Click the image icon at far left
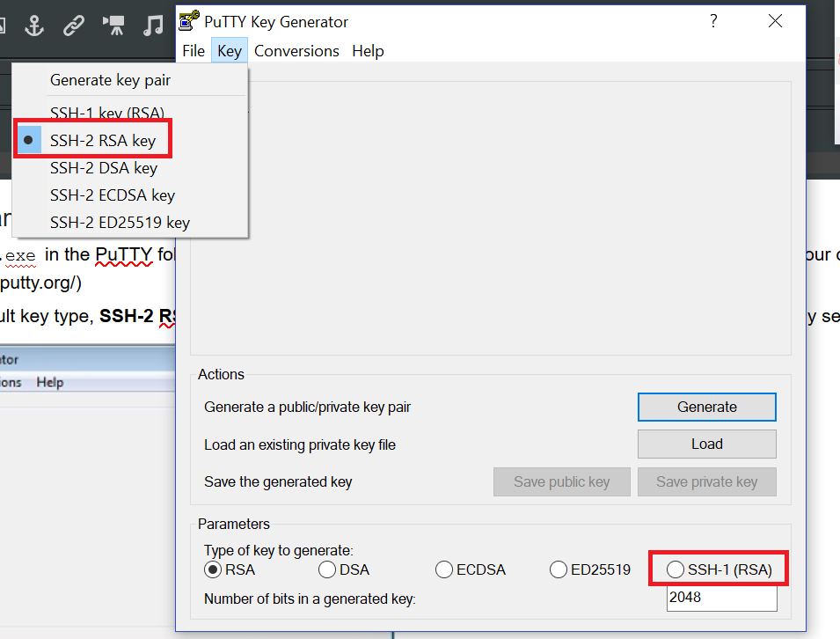This screenshot has width=840, height=639. pyautogui.click(x=4, y=26)
